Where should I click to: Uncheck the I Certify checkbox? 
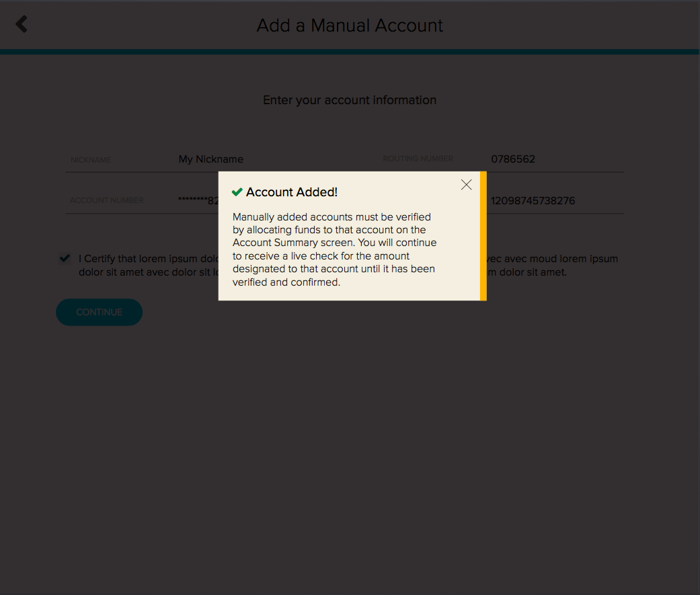[65, 258]
